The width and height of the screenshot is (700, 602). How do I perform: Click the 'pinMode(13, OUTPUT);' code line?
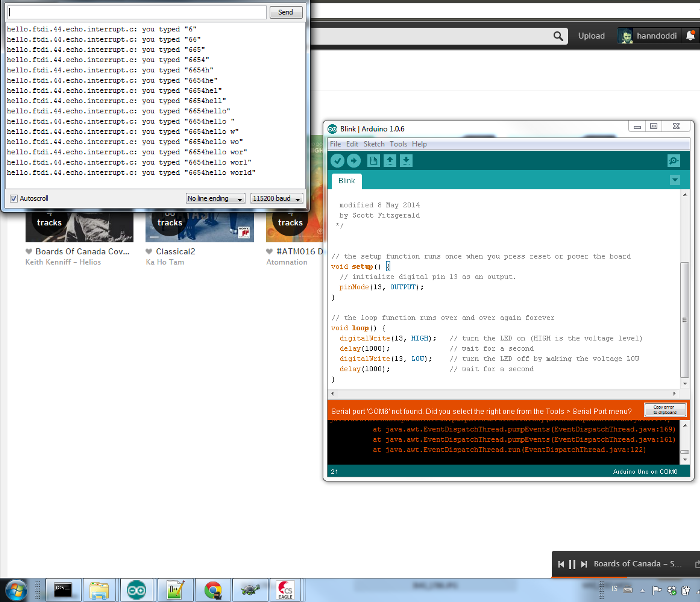tap(382, 287)
